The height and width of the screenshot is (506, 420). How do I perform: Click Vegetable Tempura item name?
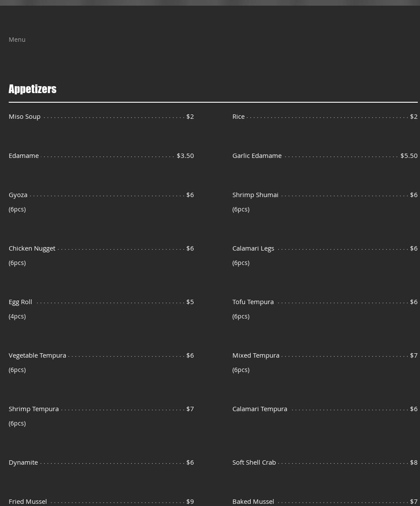pyautogui.click(x=37, y=355)
